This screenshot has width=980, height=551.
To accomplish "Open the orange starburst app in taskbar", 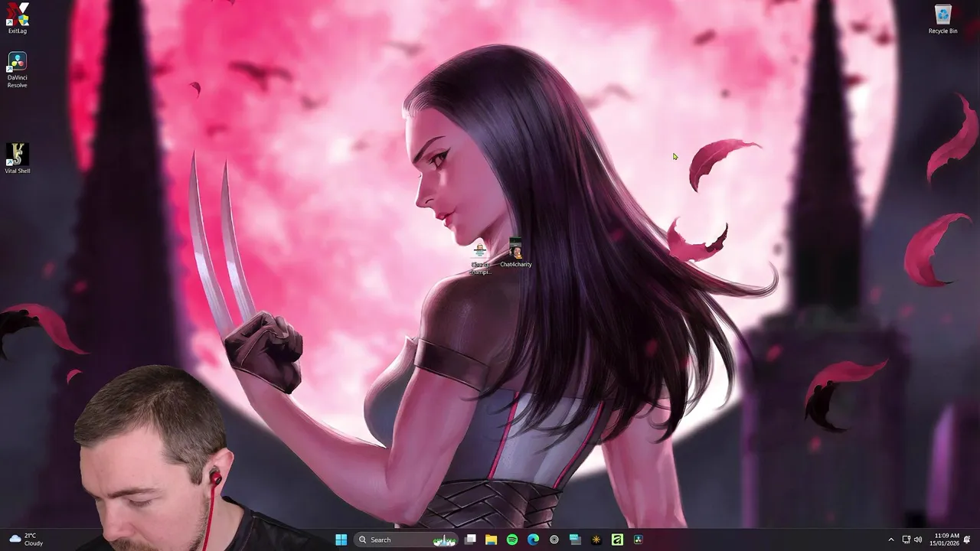I will pos(596,540).
